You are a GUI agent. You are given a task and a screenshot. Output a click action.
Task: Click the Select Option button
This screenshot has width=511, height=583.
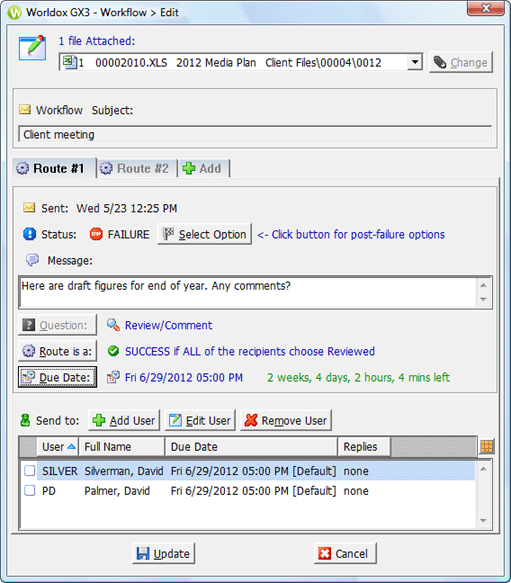[205, 234]
